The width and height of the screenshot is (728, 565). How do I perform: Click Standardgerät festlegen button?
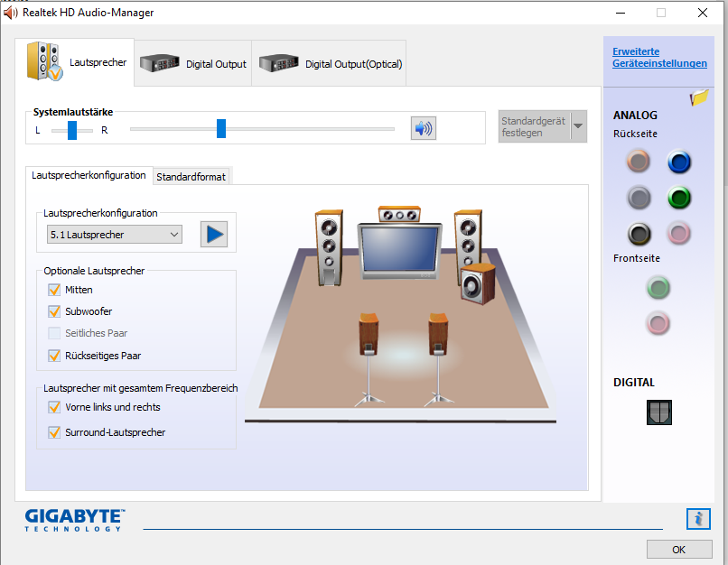(x=535, y=126)
